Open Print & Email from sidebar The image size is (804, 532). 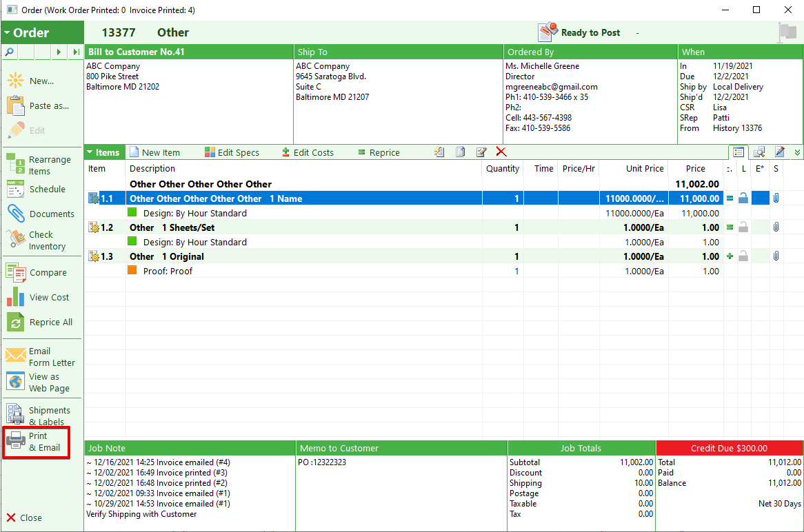[x=36, y=442]
